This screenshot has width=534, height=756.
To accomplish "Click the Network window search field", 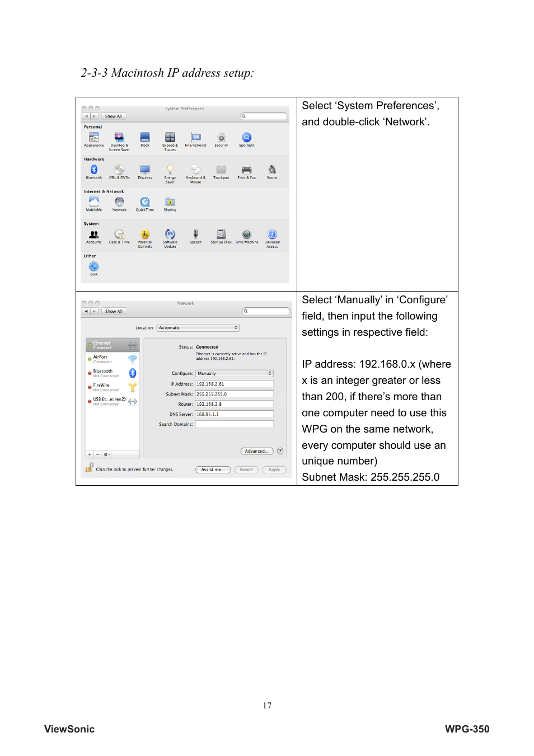I will (266, 311).
